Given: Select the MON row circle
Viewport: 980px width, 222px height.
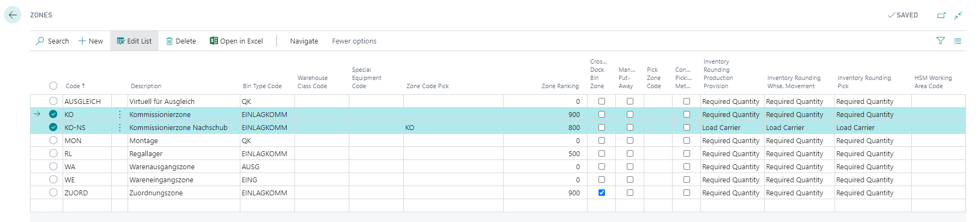Looking at the screenshot, I should point(53,140).
